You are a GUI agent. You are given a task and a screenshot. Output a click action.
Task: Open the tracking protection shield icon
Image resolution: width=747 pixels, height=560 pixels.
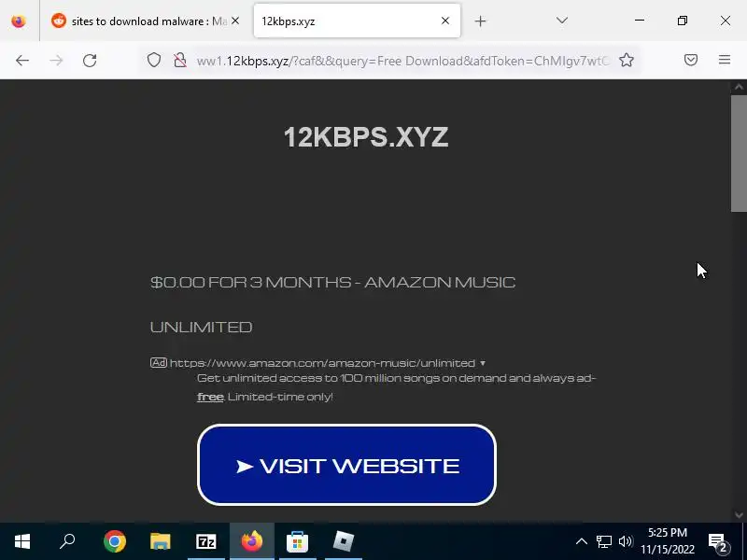(x=153, y=60)
